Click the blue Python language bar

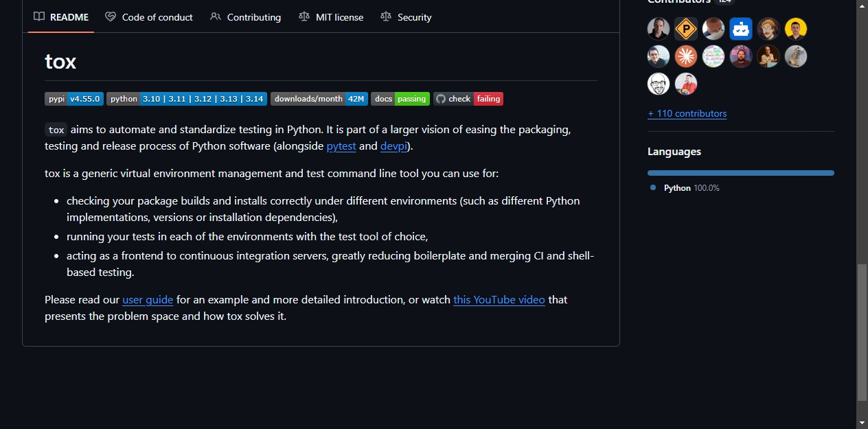[741, 173]
